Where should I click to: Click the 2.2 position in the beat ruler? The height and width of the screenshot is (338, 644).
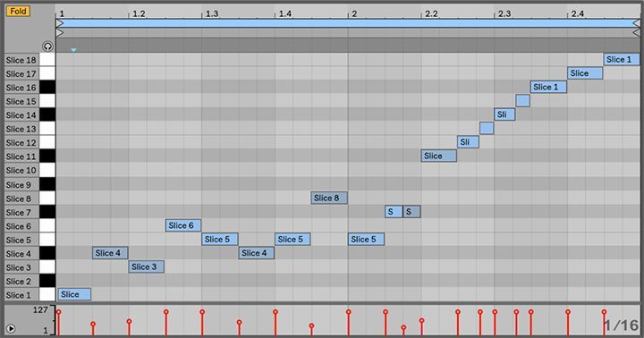point(431,13)
